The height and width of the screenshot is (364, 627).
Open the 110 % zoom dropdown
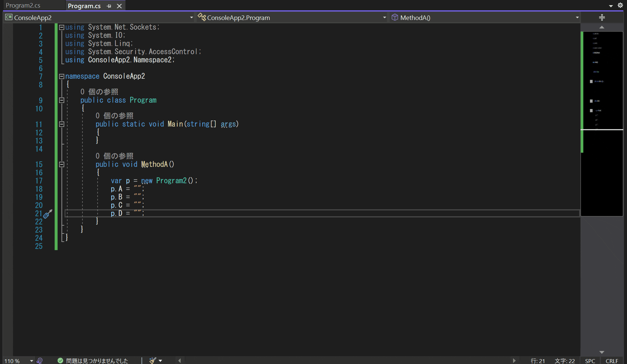[32, 361]
